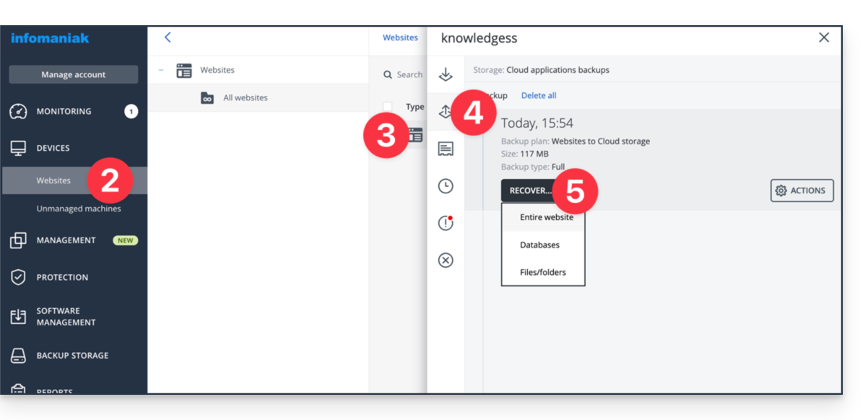868x420 pixels.
Task: Open the Actions gear dropdown
Action: (x=802, y=191)
